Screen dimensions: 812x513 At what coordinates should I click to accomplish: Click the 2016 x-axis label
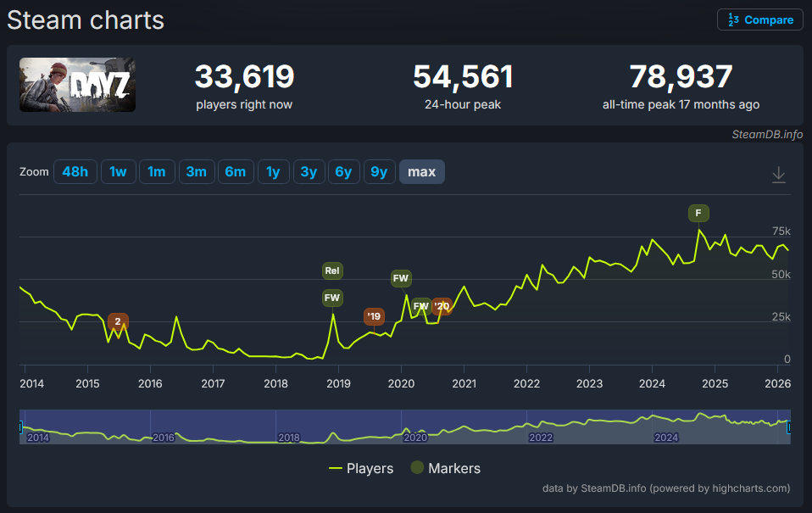[x=150, y=383]
